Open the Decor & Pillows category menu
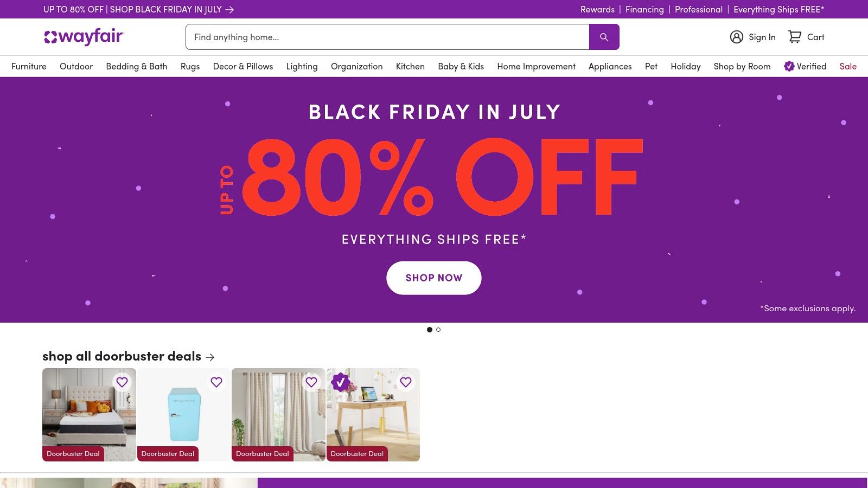The image size is (868, 488). (242, 66)
